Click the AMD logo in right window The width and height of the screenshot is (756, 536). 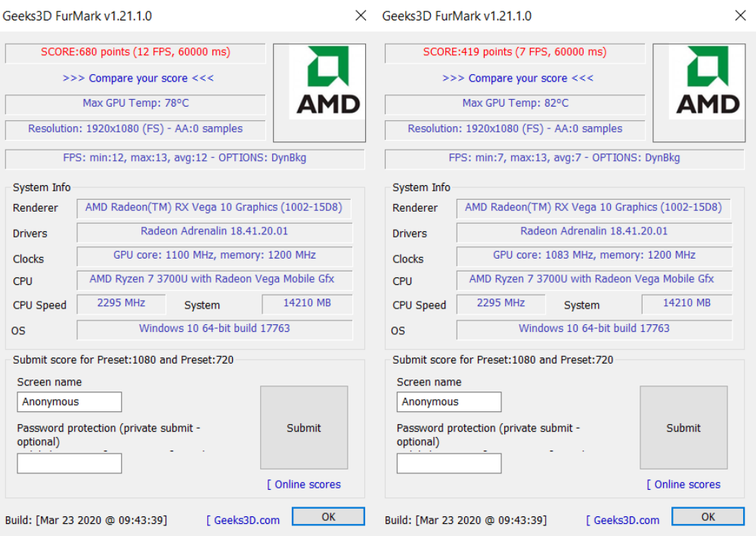(699, 81)
